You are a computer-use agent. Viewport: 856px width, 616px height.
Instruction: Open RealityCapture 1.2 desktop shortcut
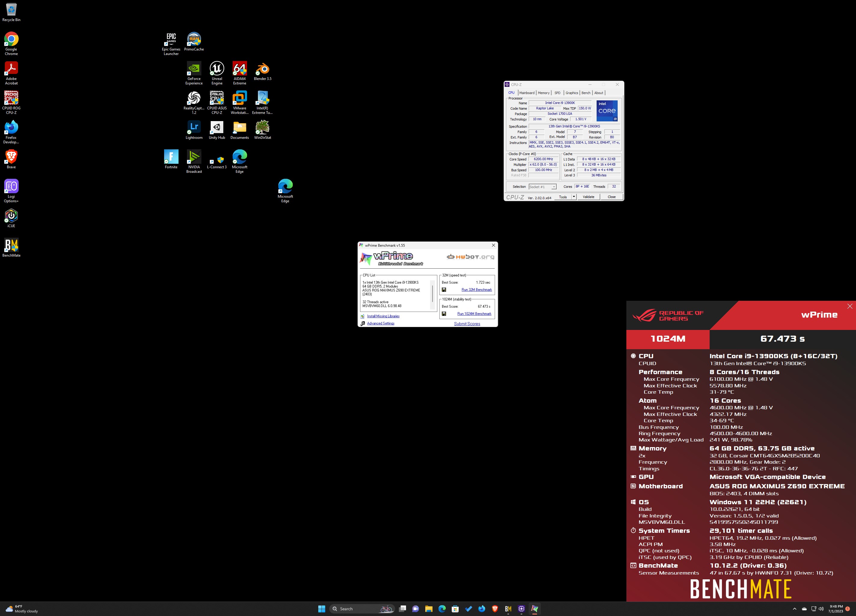tap(194, 102)
